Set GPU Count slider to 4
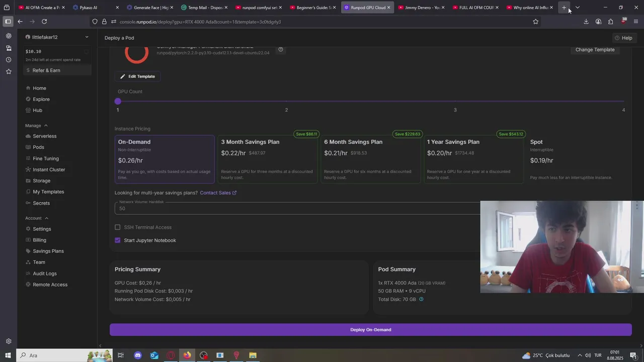The height and width of the screenshot is (362, 644). pos(623,102)
